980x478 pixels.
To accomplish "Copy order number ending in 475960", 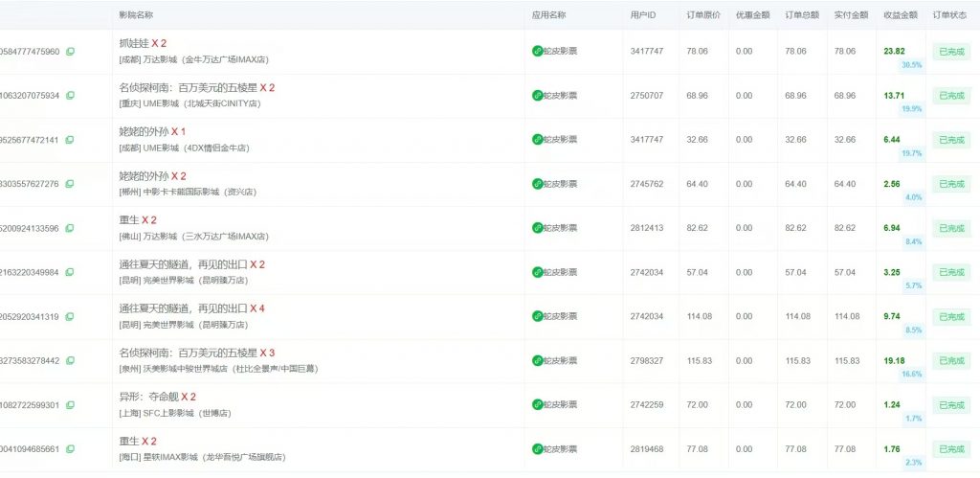I will point(70,52).
